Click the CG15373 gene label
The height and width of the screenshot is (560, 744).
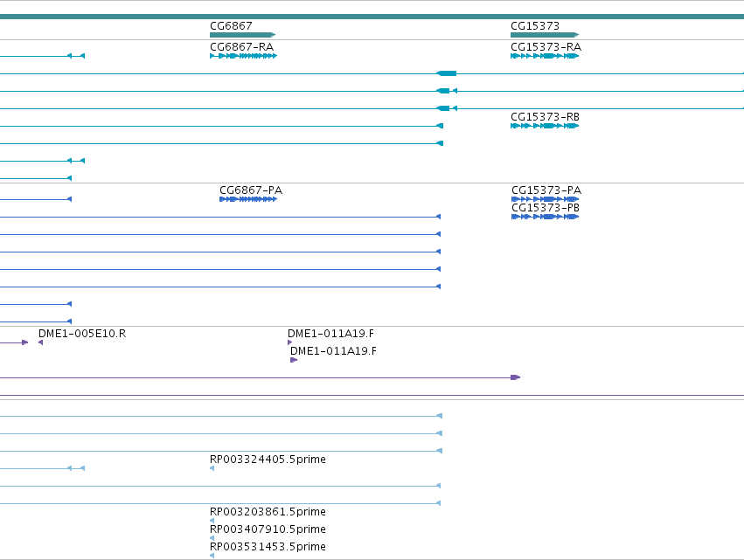pyautogui.click(x=535, y=25)
